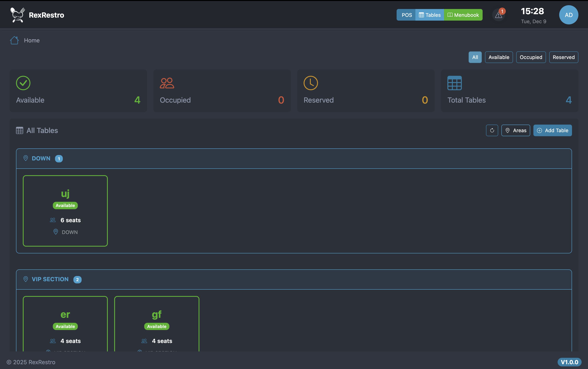Screen dimensions: 588x369
Task: Click the Home house icon
Action: [14, 40]
